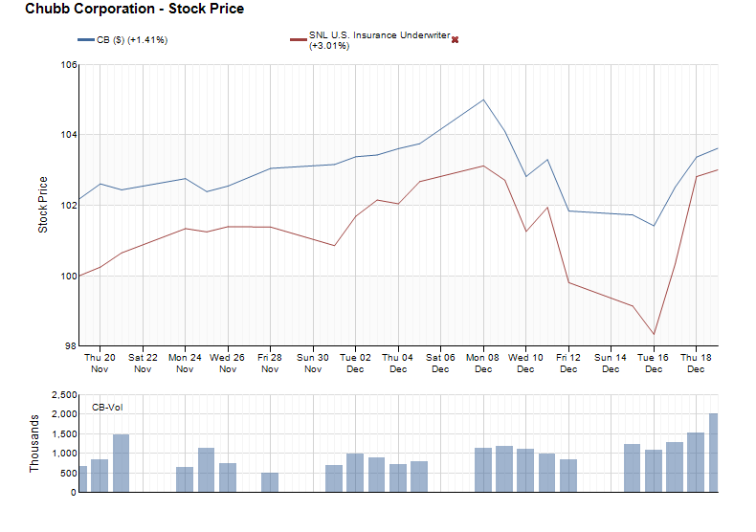Select the CB ($) (+1.41%) legend label
This screenshot has height=532, width=756.
[x=133, y=40]
